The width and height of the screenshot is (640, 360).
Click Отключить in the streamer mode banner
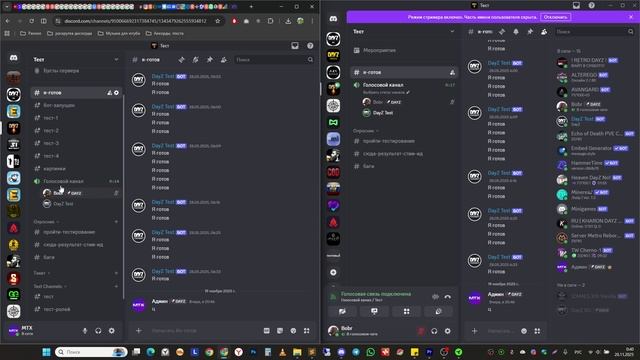click(x=556, y=17)
